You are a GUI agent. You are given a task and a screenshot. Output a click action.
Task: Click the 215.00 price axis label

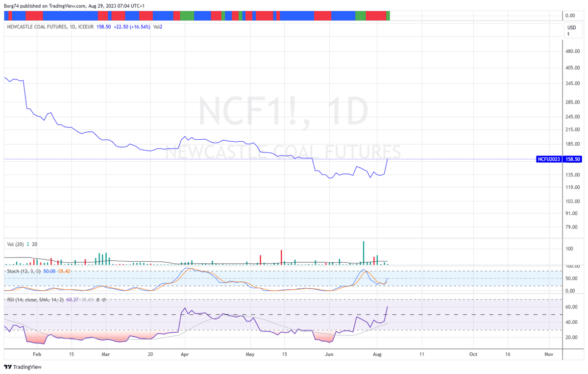coord(572,129)
